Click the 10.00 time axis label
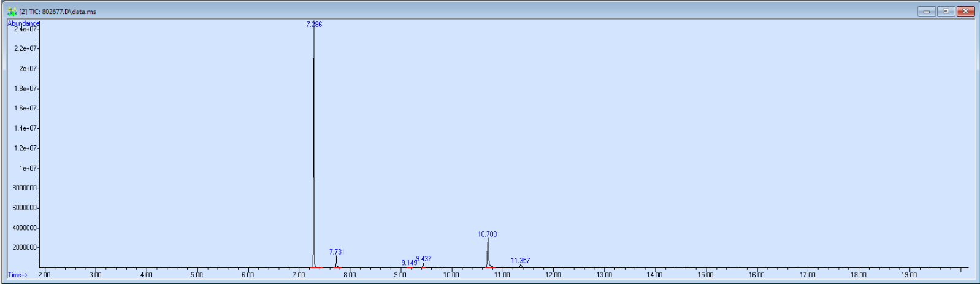Image resolution: width=980 pixels, height=284 pixels. coord(451,275)
